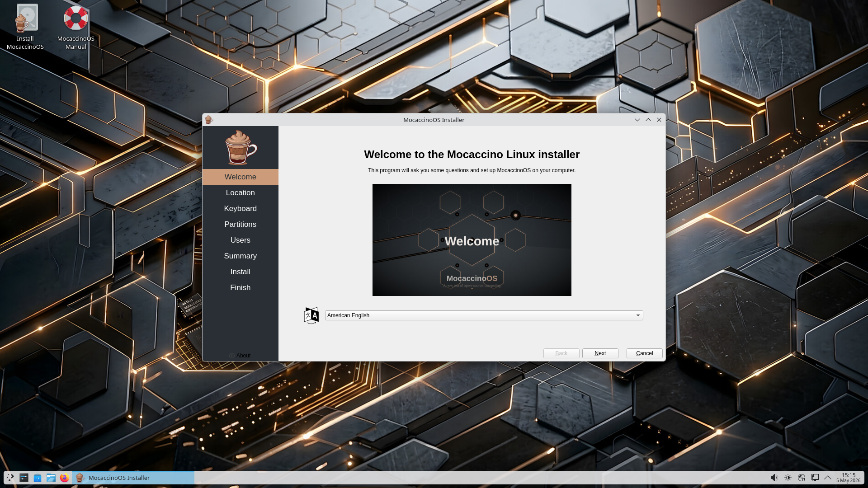Open the volume control in system tray
Screen dimensions: 868x488
click(774, 478)
